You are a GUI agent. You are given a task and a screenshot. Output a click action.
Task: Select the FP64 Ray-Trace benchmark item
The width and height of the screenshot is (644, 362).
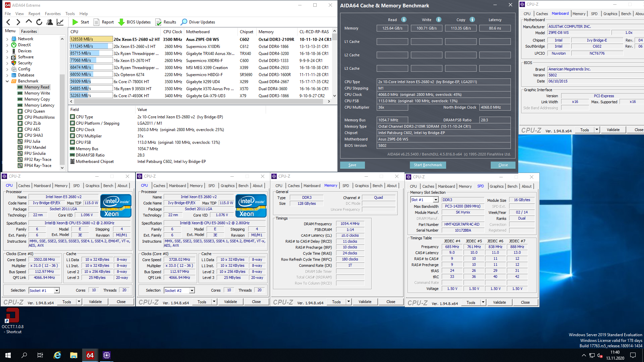click(38, 166)
